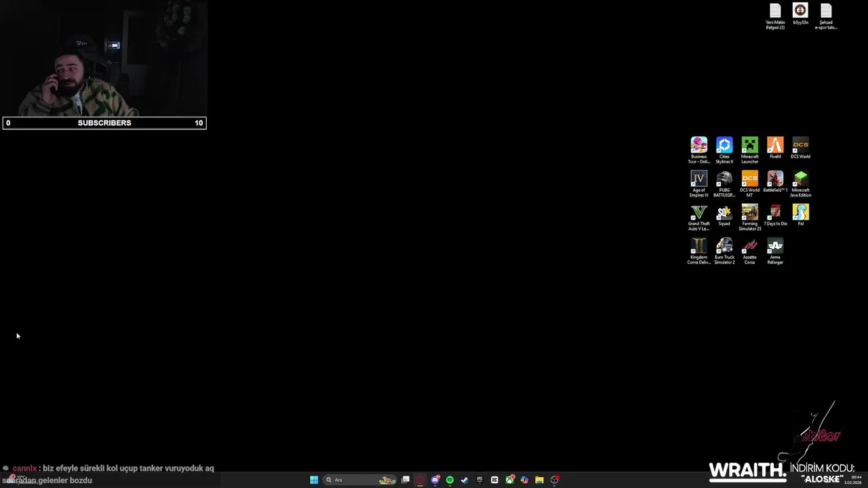
Task: Launch 7 Days to Die shortcut
Action: click(775, 216)
